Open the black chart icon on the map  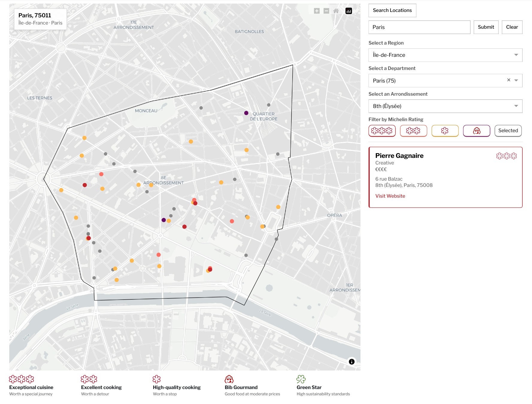(348, 11)
